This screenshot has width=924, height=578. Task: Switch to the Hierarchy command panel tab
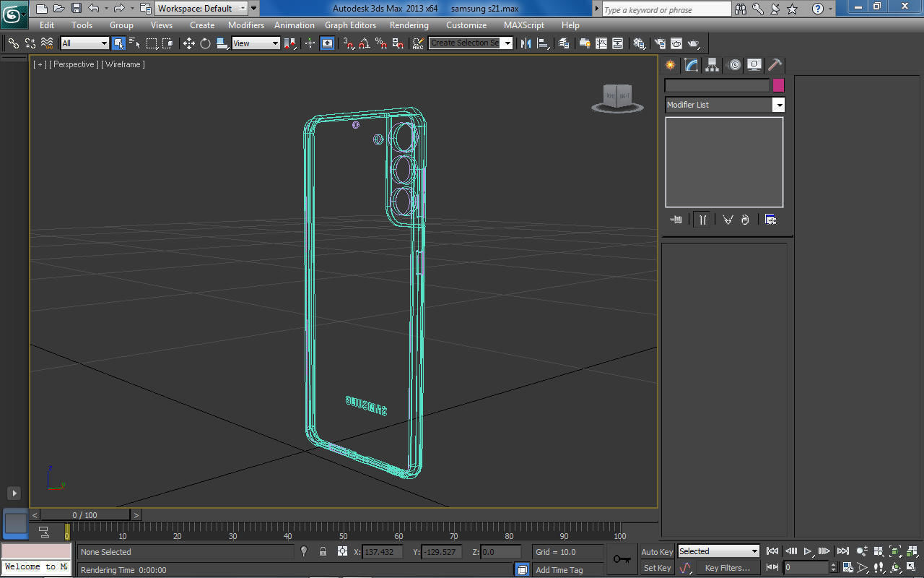(712, 65)
